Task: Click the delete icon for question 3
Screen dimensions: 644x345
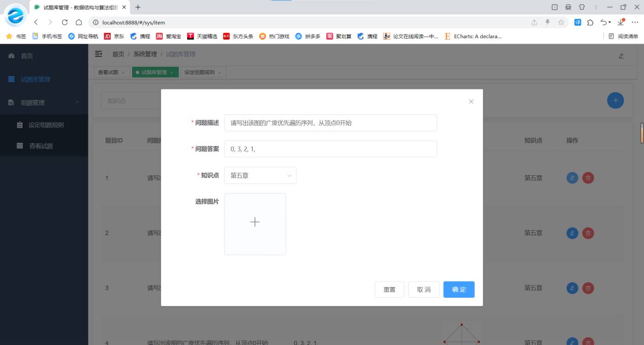Action: [x=588, y=288]
